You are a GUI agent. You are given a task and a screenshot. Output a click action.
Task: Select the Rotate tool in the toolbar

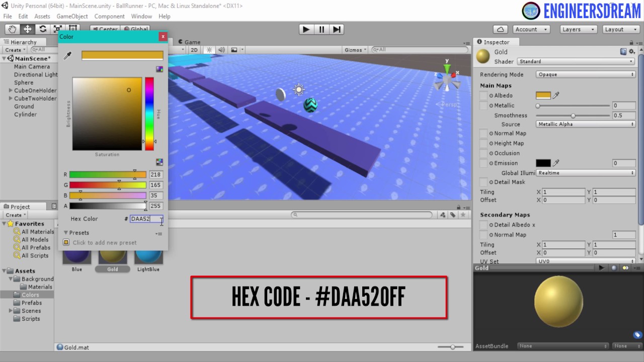(43, 29)
